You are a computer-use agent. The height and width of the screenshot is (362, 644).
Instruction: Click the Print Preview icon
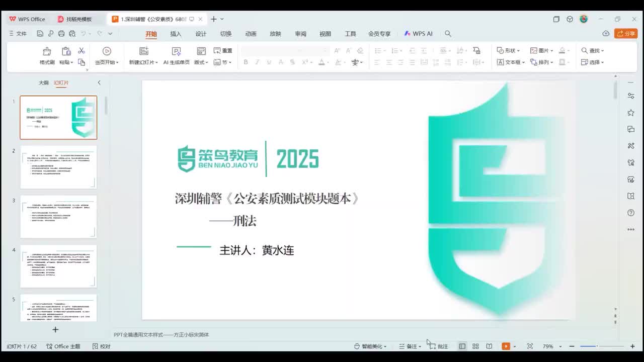[x=72, y=34]
